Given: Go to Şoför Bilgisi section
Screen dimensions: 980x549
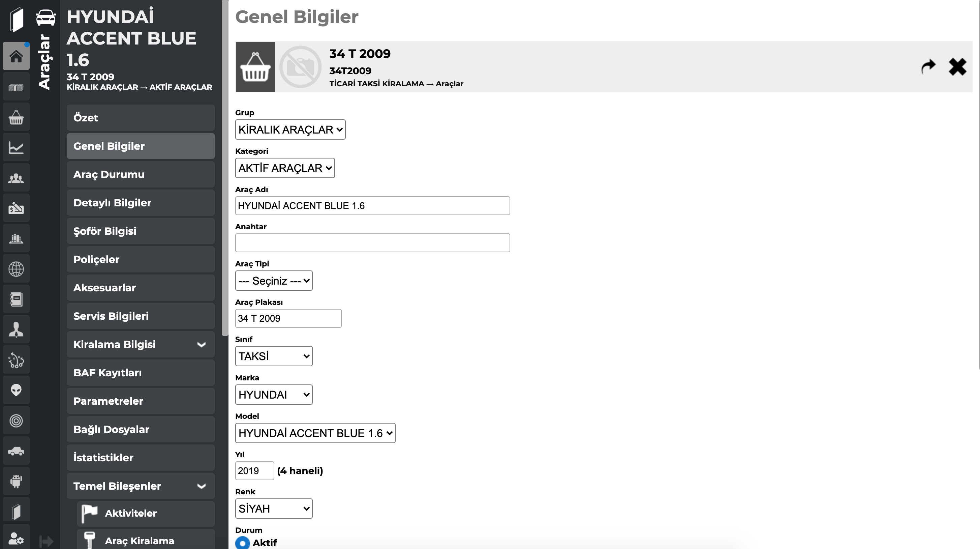Looking at the screenshot, I should (141, 231).
